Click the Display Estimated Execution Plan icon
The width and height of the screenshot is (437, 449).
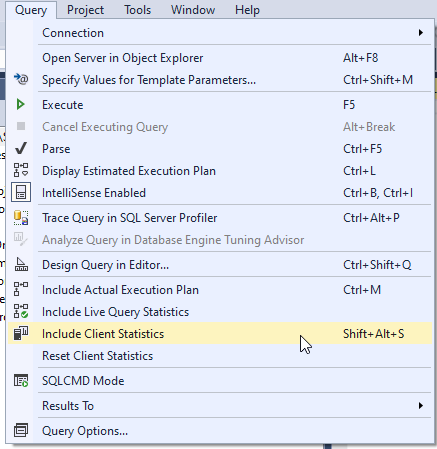[21, 170]
